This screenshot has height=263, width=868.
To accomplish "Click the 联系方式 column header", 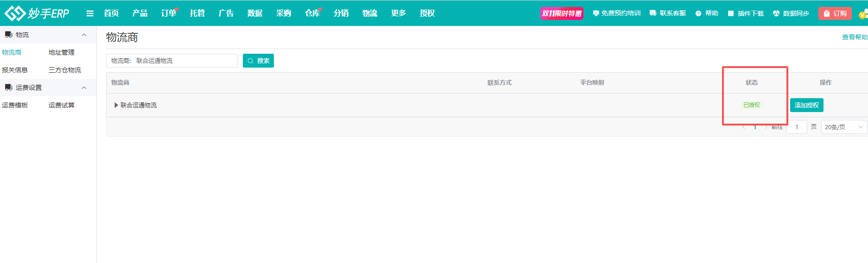I will pyautogui.click(x=500, y=82).
